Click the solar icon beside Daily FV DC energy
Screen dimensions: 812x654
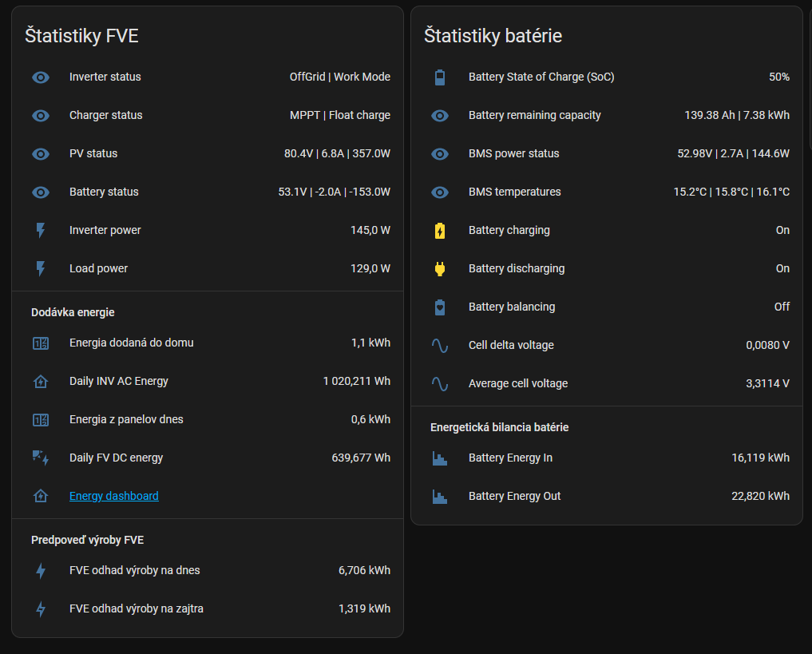pyautogui.click(x=41, y=458)
